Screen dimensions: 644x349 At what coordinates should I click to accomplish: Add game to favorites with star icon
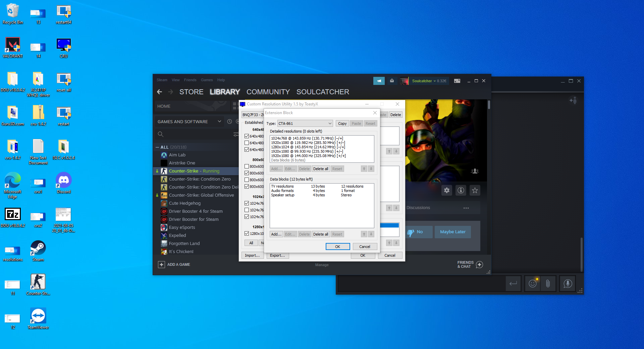click(x=475, y=191)
